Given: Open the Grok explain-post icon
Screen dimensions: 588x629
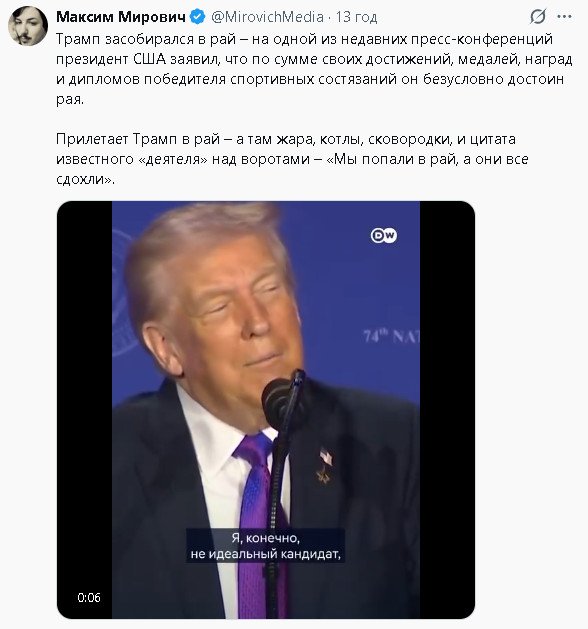Looking at the screenshot, I should [537, 17].
